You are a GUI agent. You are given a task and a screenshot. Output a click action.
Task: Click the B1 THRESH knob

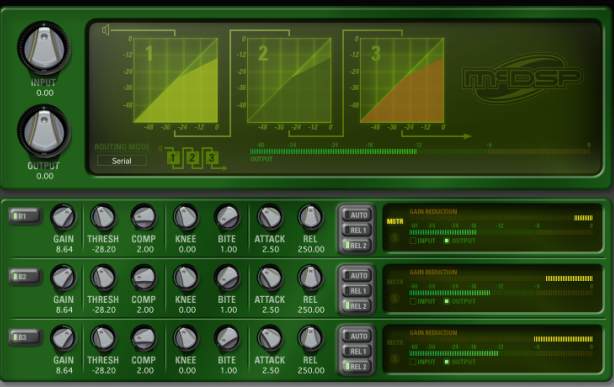point(103,217)
